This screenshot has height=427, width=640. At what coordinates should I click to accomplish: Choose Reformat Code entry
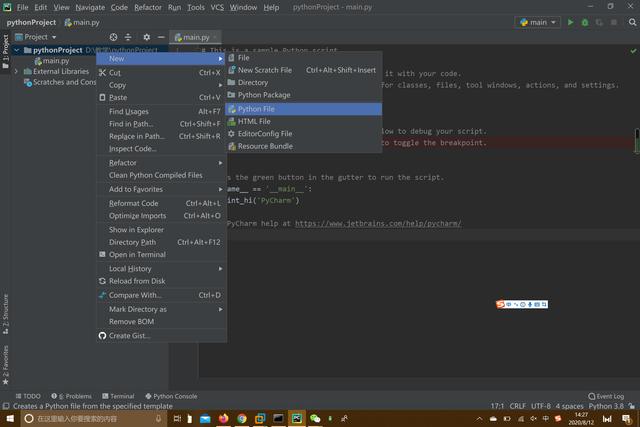point(161,203)
